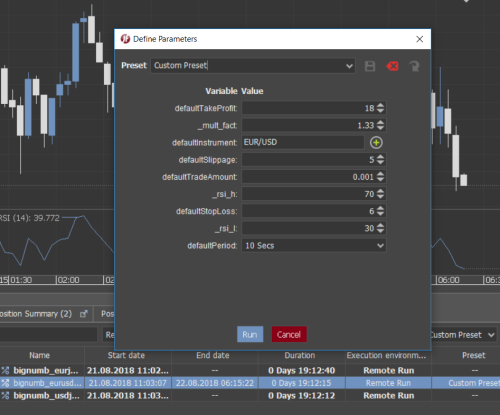Click the JForex logo in dialog title

click(x=125, y=39)
